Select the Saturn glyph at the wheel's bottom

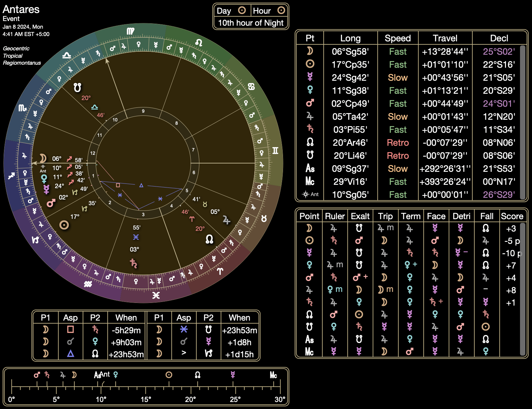point(134,264)
